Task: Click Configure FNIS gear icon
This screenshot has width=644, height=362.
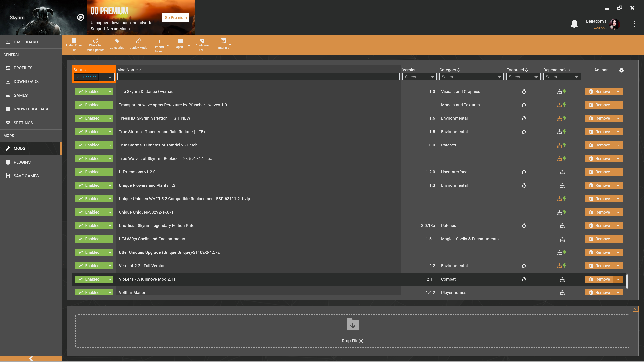Action: click(x=202, y=41)
